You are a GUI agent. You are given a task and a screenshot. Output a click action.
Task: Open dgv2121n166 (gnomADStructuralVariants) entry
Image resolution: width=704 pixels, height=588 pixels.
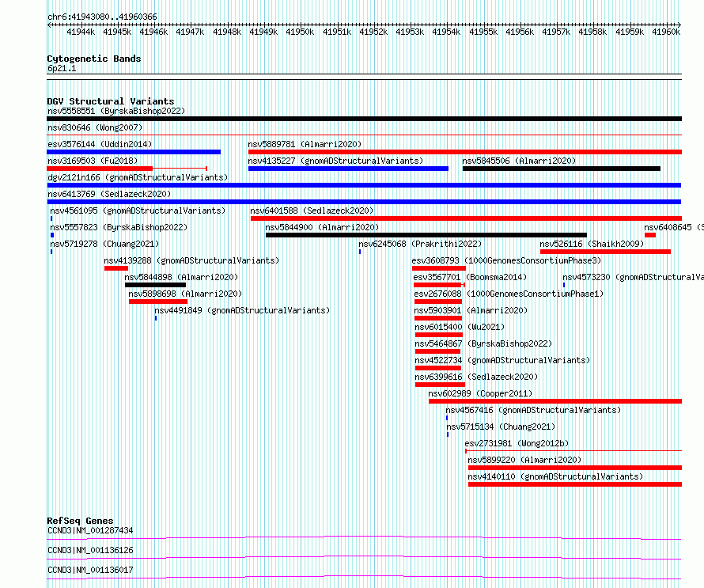coord(138,177)
